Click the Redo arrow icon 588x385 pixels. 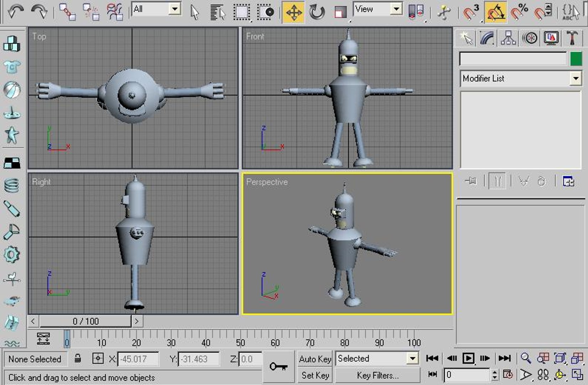coord(39,11)
